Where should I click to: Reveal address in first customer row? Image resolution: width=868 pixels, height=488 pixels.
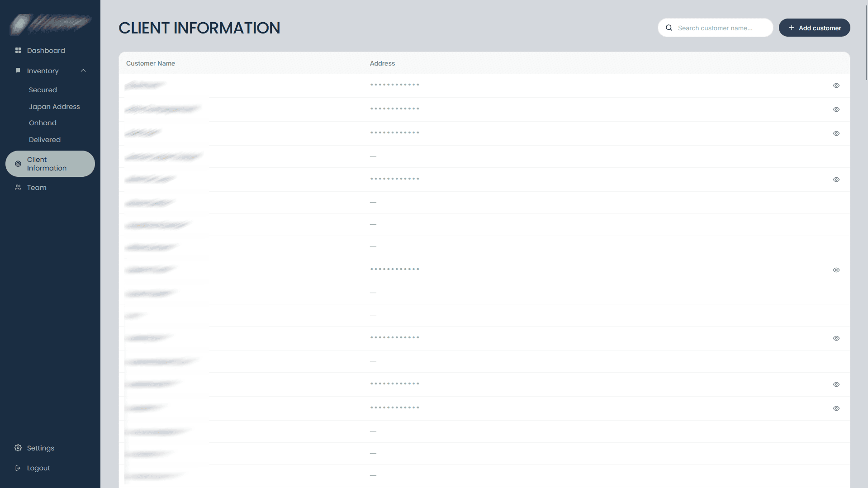[836, 85]
